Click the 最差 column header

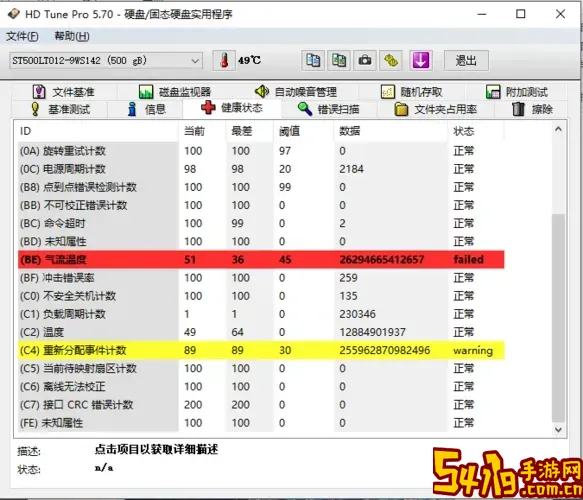point(250,131)
